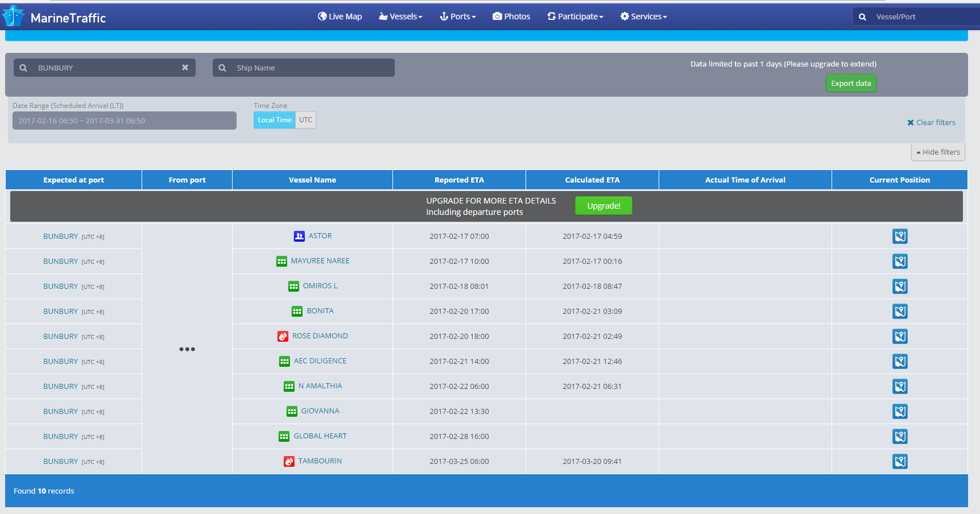The height and width of the screenshot is (514, 980).
Task: Sort by Actual Time of Arrival column
Action: [745, 180]
